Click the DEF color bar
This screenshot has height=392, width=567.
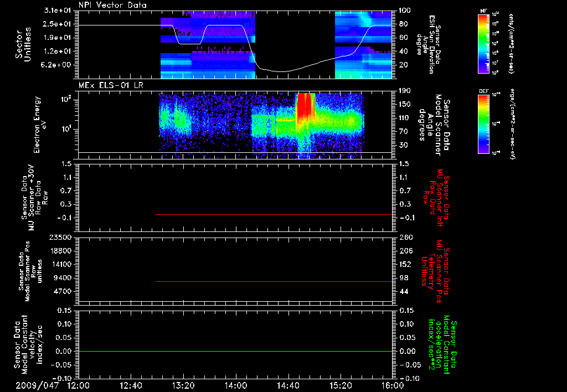tap(483, 124)
